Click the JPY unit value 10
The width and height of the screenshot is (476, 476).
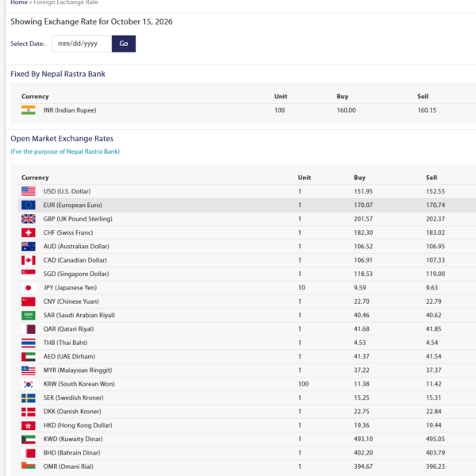tap(301, 287)
